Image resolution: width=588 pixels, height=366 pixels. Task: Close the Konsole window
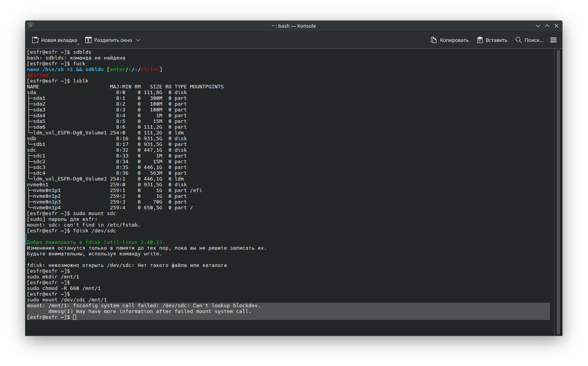556,26
